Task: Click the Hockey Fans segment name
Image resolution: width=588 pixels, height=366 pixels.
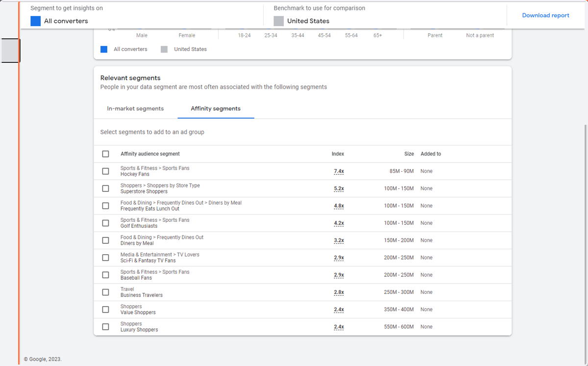Action: 135,174
